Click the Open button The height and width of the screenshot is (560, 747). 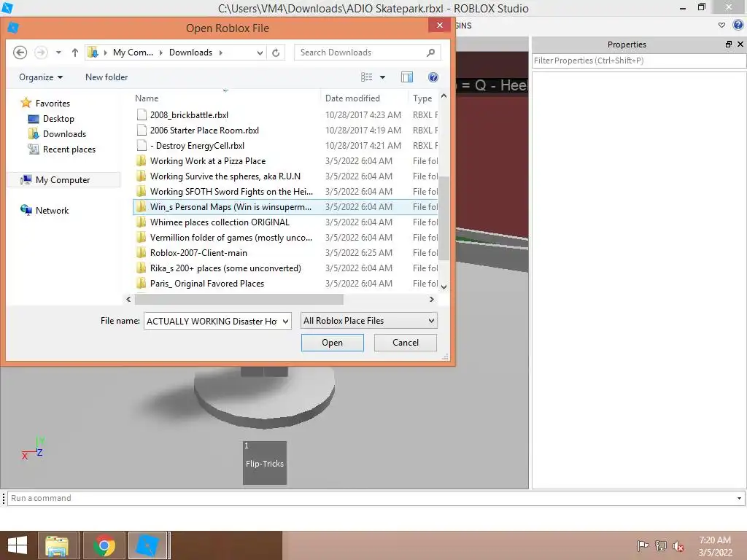[332, 343]
